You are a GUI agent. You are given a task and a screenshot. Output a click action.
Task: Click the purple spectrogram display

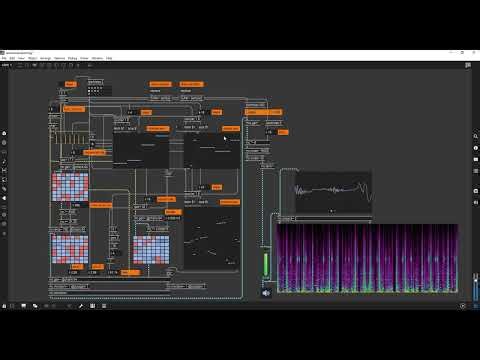(x=368, y=258)
